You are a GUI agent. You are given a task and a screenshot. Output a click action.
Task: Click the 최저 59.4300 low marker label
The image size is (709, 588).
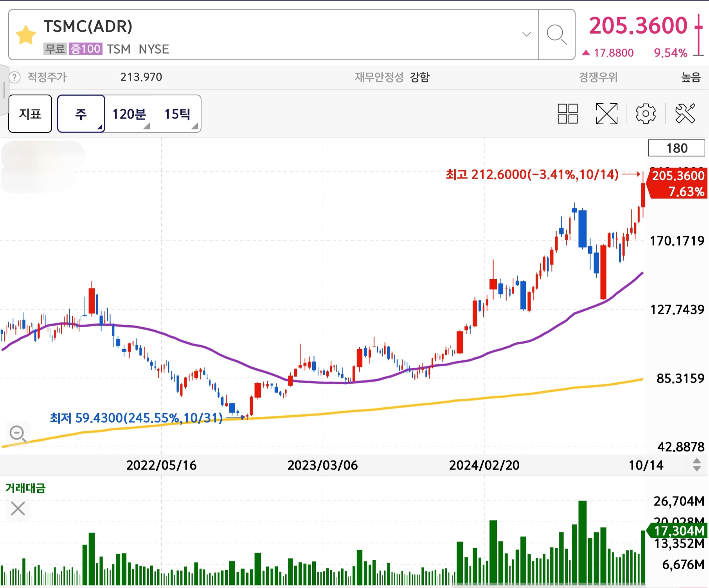coord(136,418)
